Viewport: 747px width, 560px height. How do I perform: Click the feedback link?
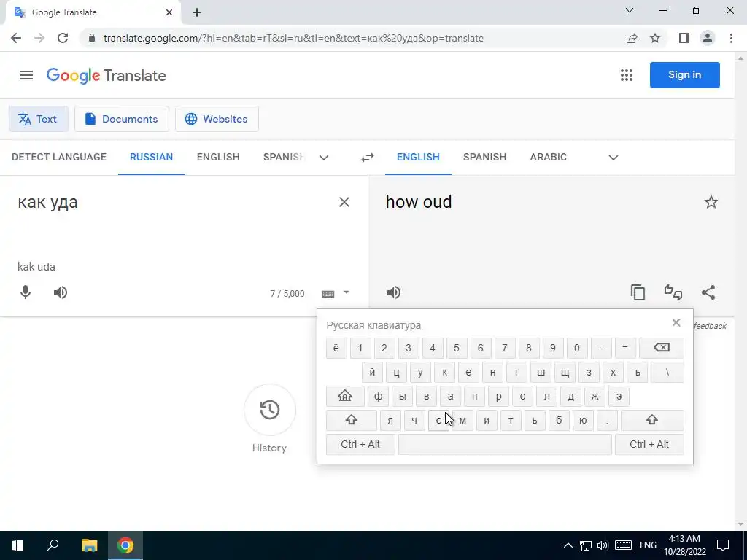click(710, 326)
